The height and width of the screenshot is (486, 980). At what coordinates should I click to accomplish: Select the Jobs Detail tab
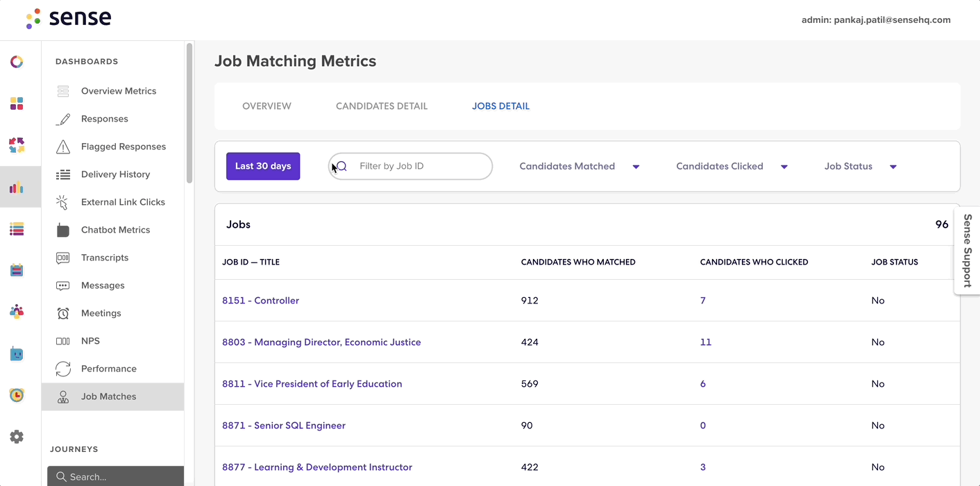click(x=500, y=106)
